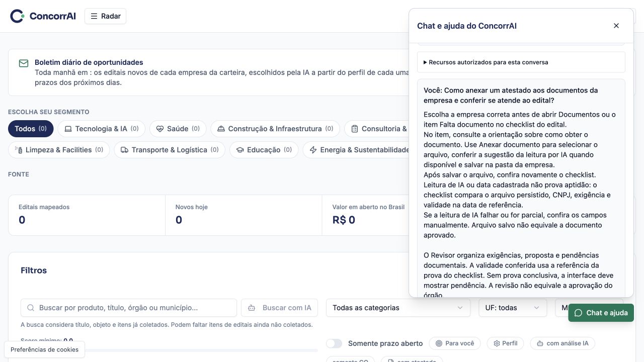Click the Tecnologia & IA laptop icon
Screen dimensions: 644x362
click(68, 129)
